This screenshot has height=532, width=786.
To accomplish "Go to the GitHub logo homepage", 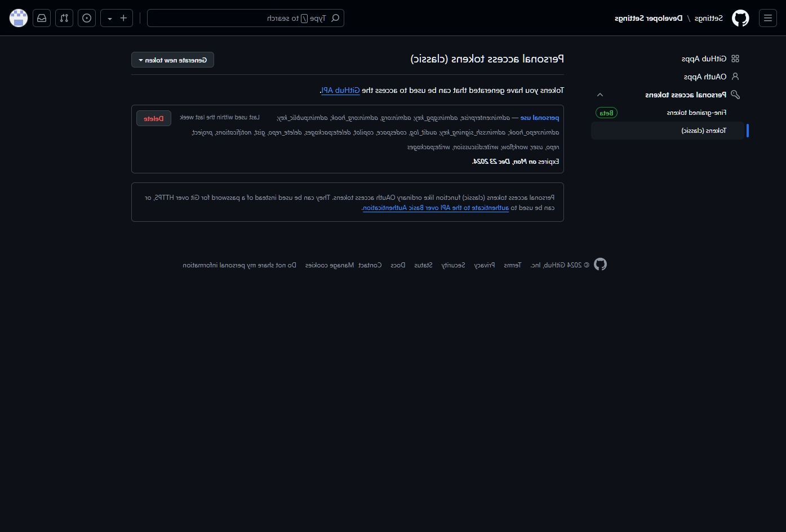I will [x=740, y=18].
